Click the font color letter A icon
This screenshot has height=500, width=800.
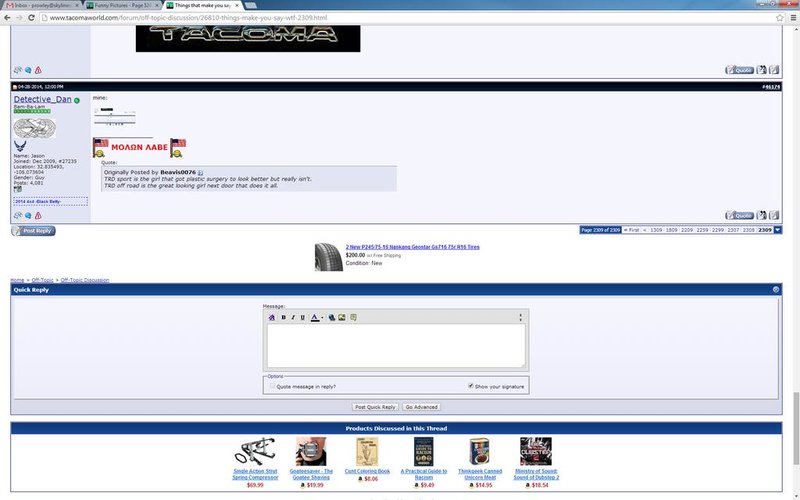(x=315, y=317)
